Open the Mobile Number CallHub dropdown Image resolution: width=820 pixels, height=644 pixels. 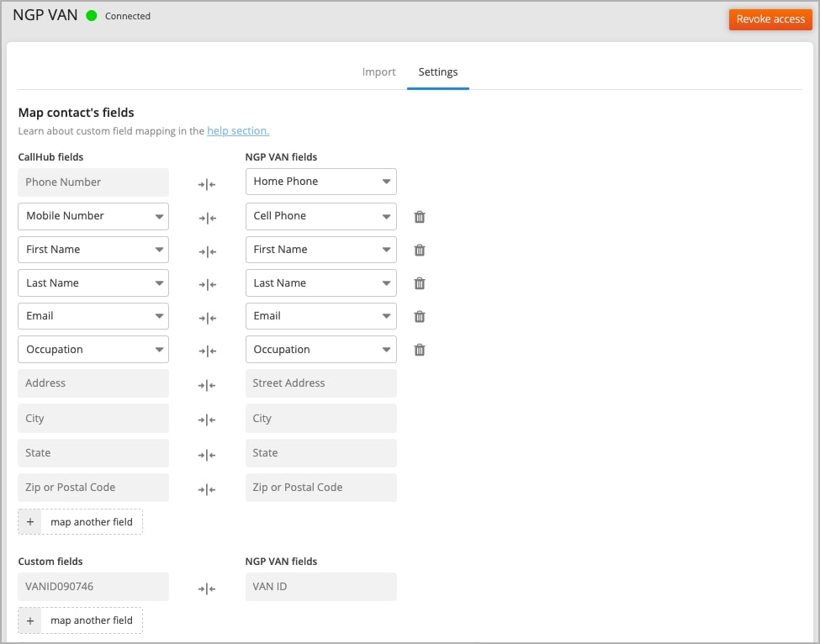[x=93, y=216]
